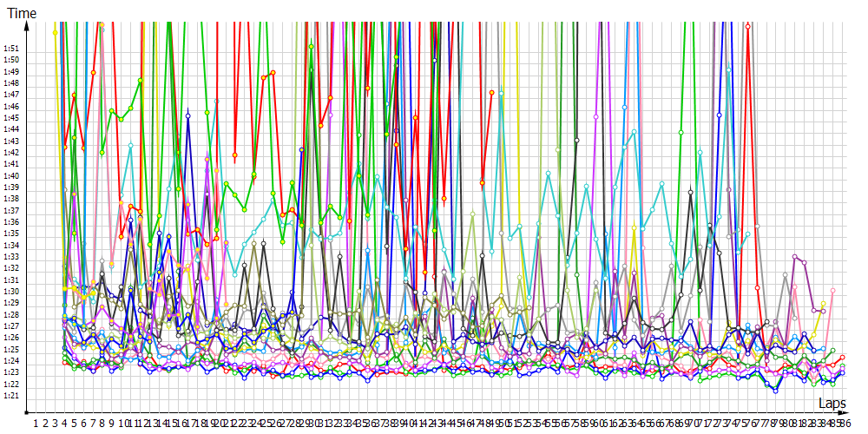This screenshot has width=868, height=434.
Task: Click the "Time" vertical axis title
Action: pyautogui.click(x=22, y=13)
